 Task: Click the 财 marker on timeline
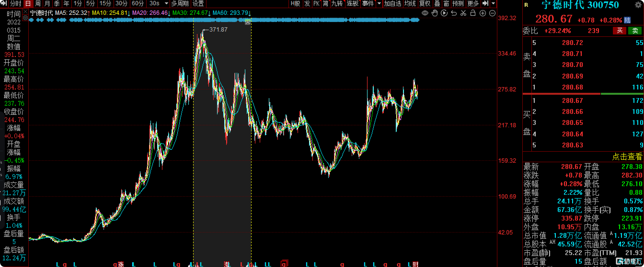click(x=415, y=264)
